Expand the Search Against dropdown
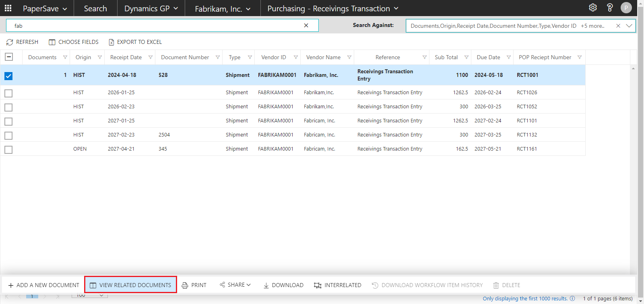The image size is (644, 304). pos(629,26)
